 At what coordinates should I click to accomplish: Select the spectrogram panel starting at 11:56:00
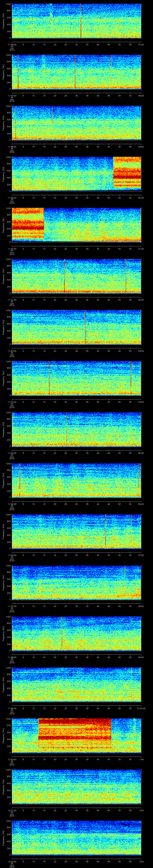tap(76, 531)
